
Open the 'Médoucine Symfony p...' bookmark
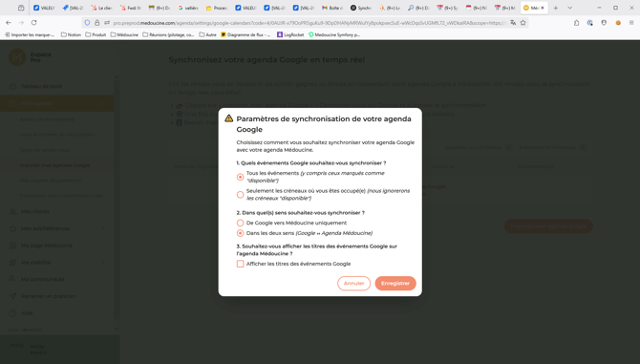tap(334, 34)
